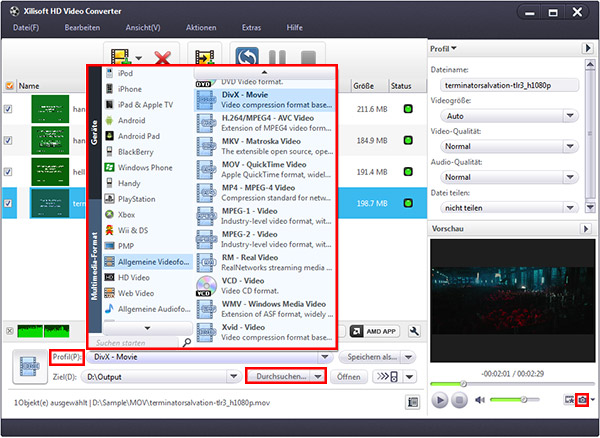The width and height of the screenshot is (600, 438).
Task: Choose Xvid - Video format
Action: pyautogui.click(x=265, y=332)
